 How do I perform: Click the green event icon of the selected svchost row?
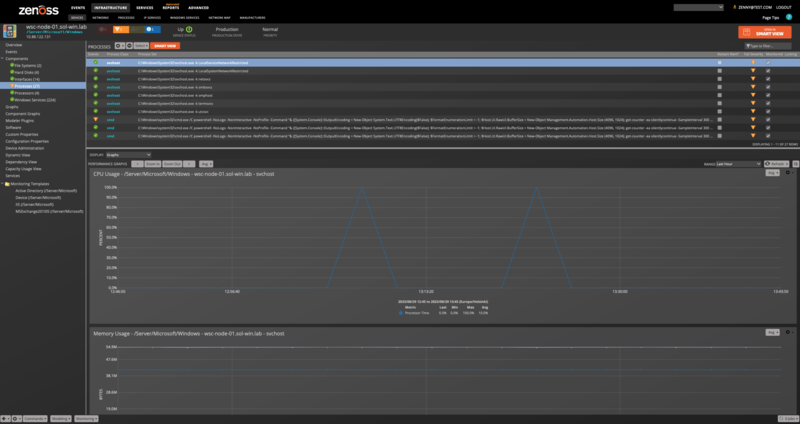(95, 62)
